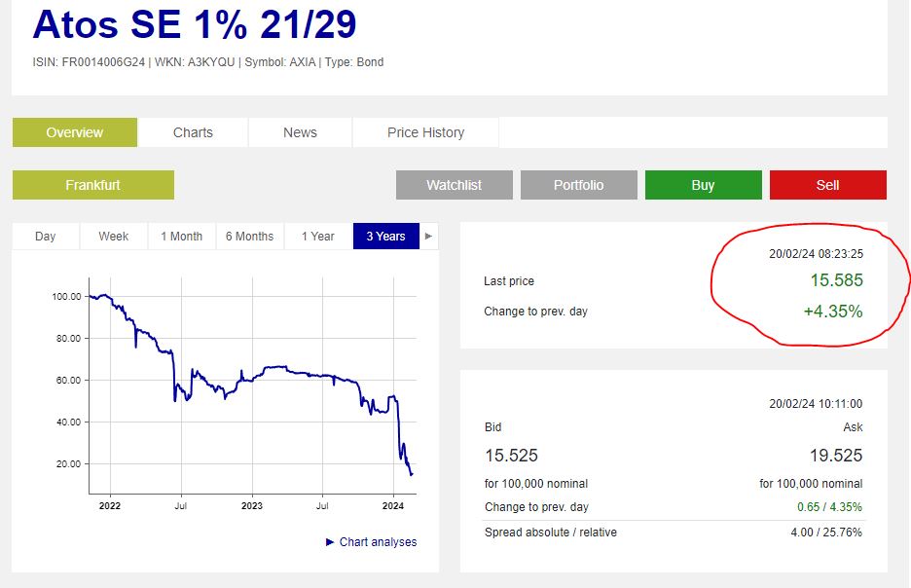Click the Ask price 19.525
The width and height of the screenshot is (911, 588).
(836, 456)
